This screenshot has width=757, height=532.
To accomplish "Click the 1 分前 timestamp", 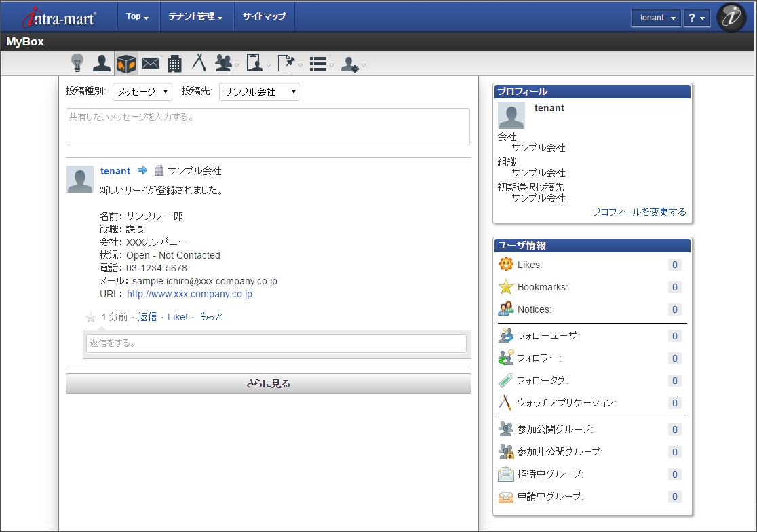I will [115, 317].
